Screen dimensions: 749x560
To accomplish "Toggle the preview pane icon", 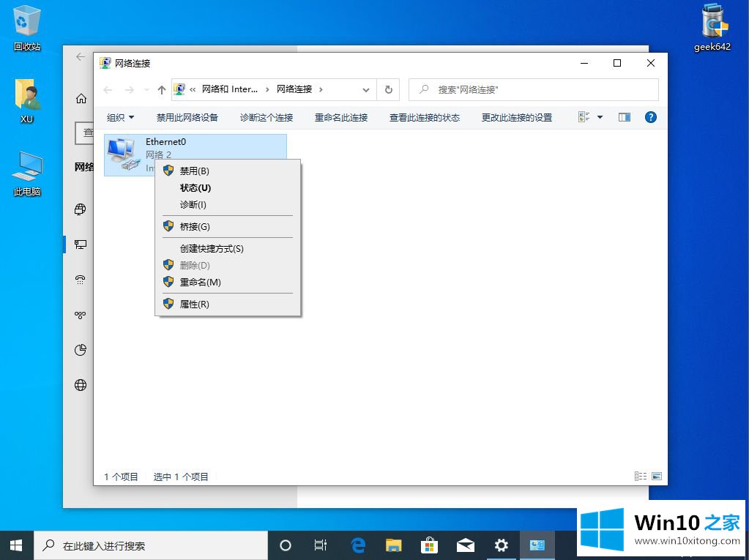I will coord(625,117).
